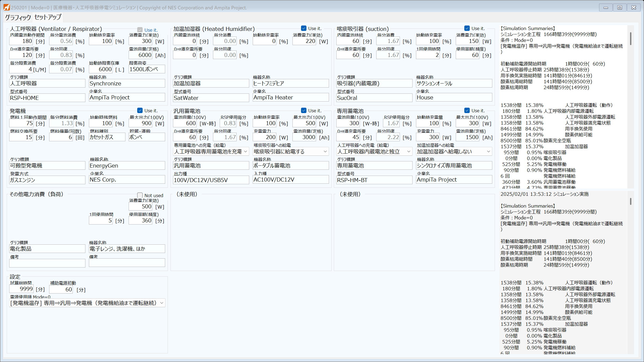Image resolution: width=644 pixels, height=362 pixels.
Task: Expand 人工呼吸器への充電 dropdown
Action: [x=408, y=152]
